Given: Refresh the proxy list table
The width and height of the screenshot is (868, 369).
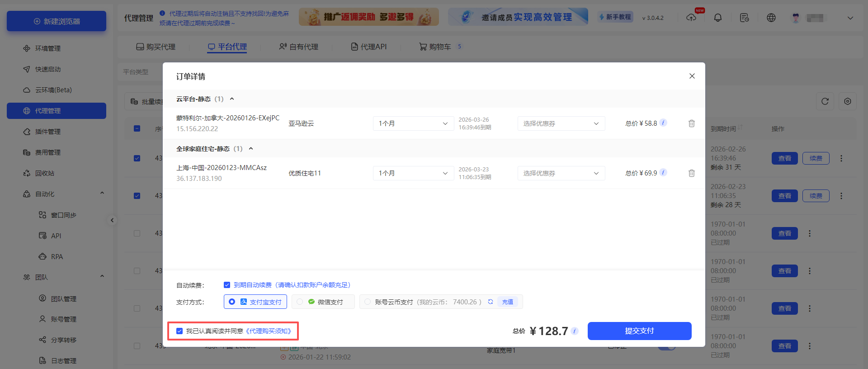Looking at the screenshot, I should 825,101.
